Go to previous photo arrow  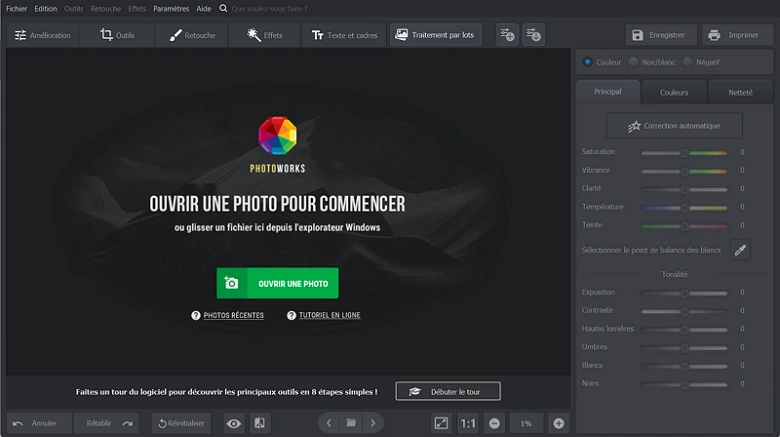coord(329,423)
